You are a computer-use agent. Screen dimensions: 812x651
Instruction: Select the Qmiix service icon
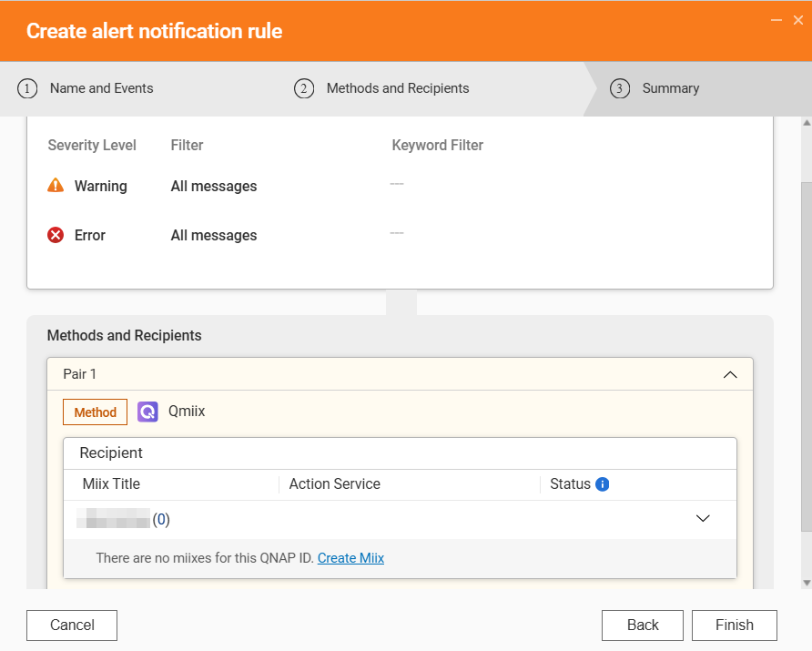point(147,412)
